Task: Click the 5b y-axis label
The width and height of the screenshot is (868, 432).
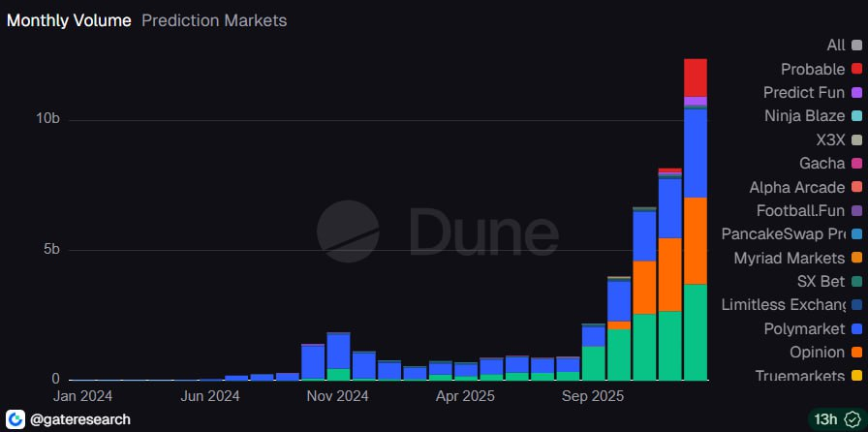Action: (x=51, y=250)
